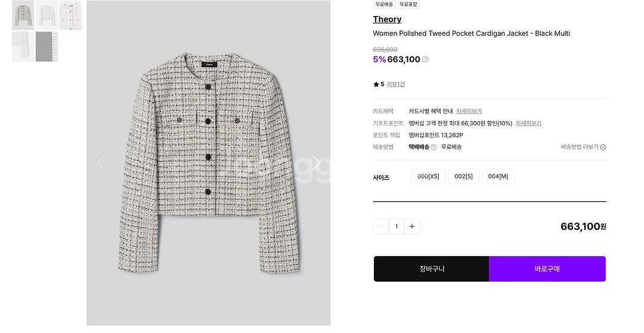Click 자세히보기 next to the membership discount
Image resolution: width=644 pixels, height=333 pixels.
528,124
